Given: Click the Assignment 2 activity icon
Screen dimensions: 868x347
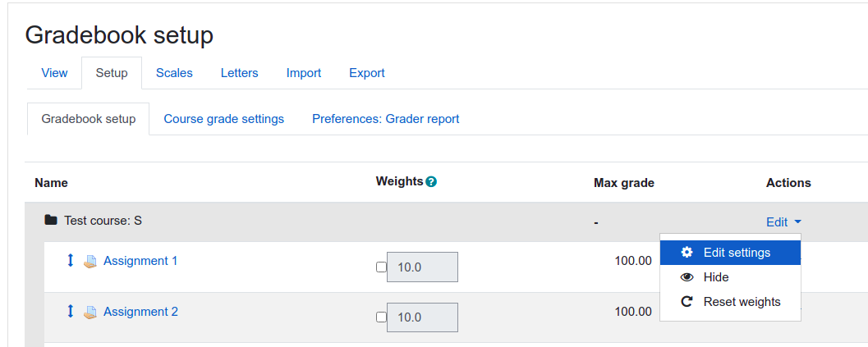Looking at the screenshot, I should click(90, 312).
